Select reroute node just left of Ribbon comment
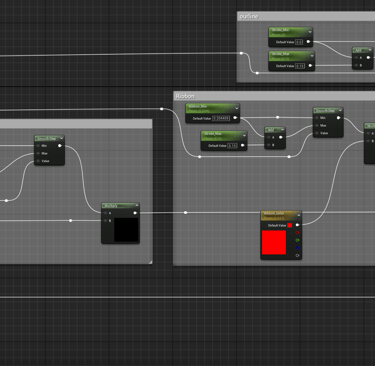375x366 pixels. tap(162, 109)
